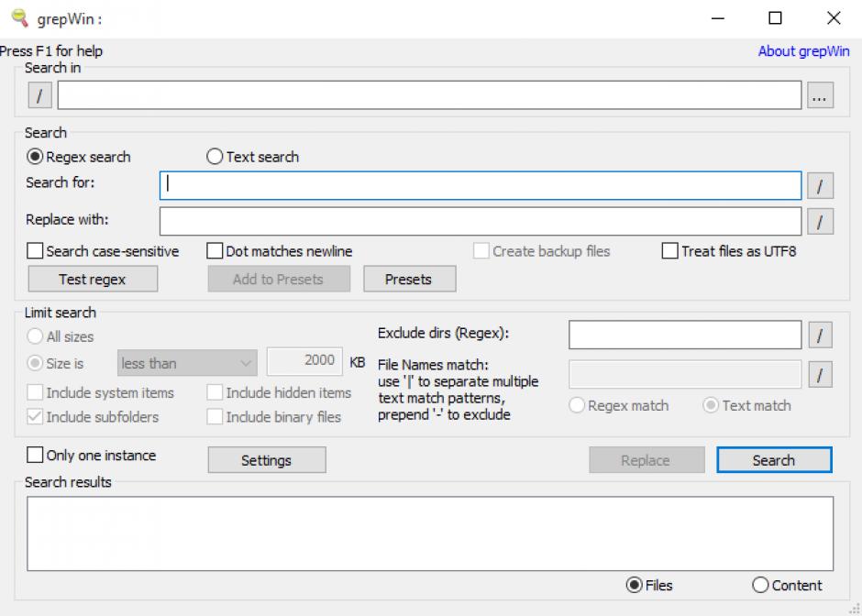Click the grepWin magnifier app icon in title bar
This screenshot has height=616, width=862.
20,18
